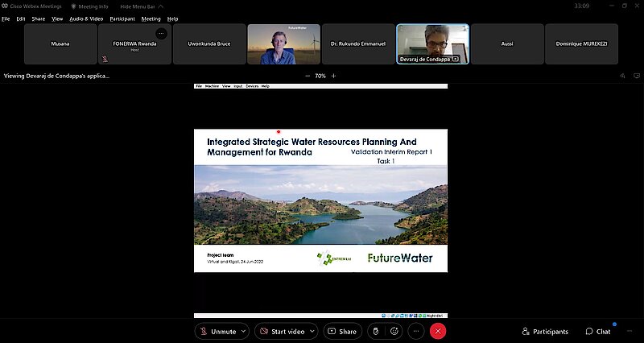
Task: Select Devaraj de Condappa's video thumbnail
Action: coord(433,43)
